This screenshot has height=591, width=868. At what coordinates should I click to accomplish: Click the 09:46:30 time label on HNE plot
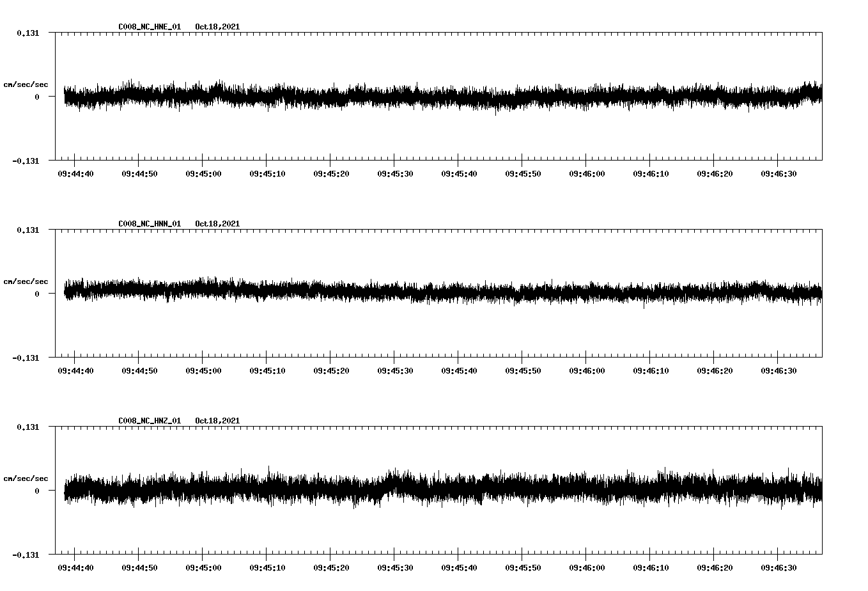pyautogui.click(x=779, y=174)
